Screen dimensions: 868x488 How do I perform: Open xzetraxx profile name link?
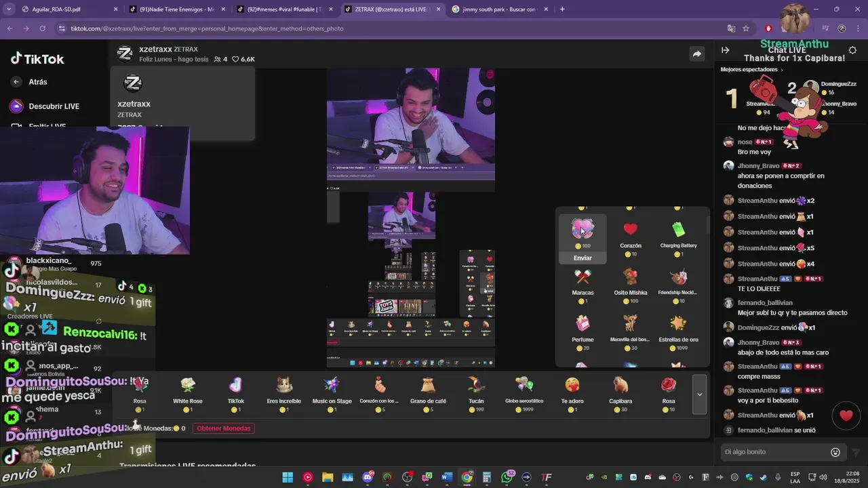tap(155, 49)
